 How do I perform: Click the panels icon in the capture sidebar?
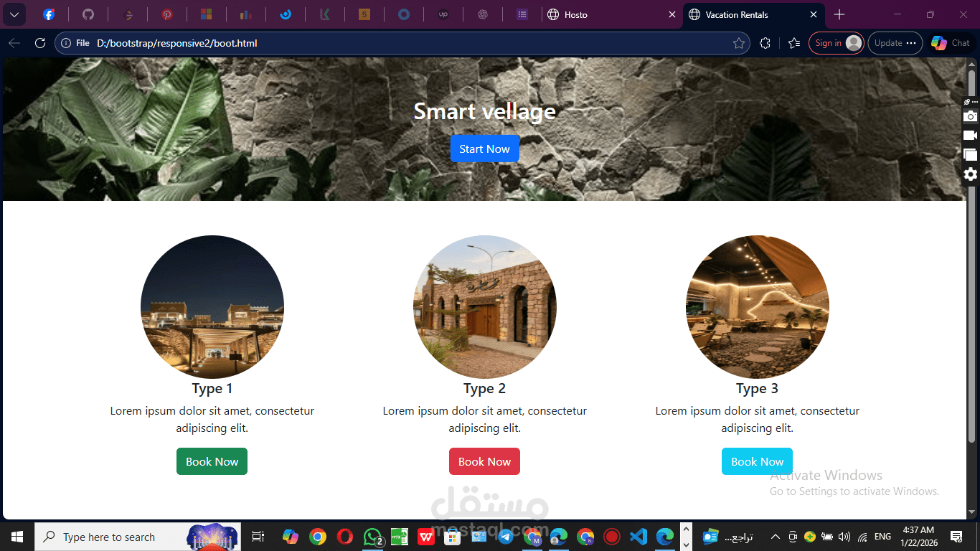point(971,154)
